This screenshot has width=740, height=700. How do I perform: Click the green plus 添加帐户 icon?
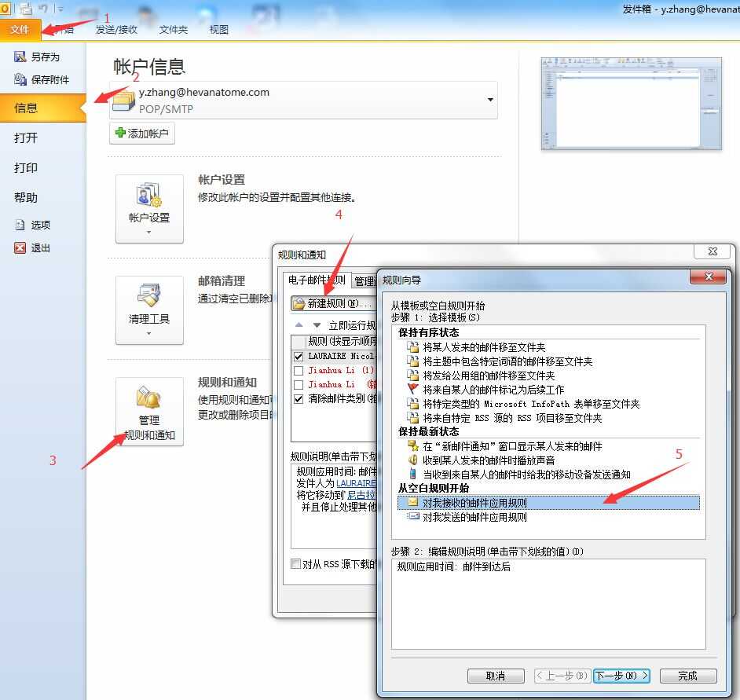coord(120,133)
